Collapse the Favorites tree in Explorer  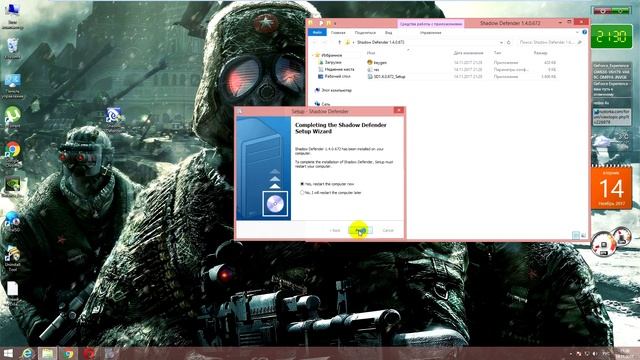(x=313, y=55)
